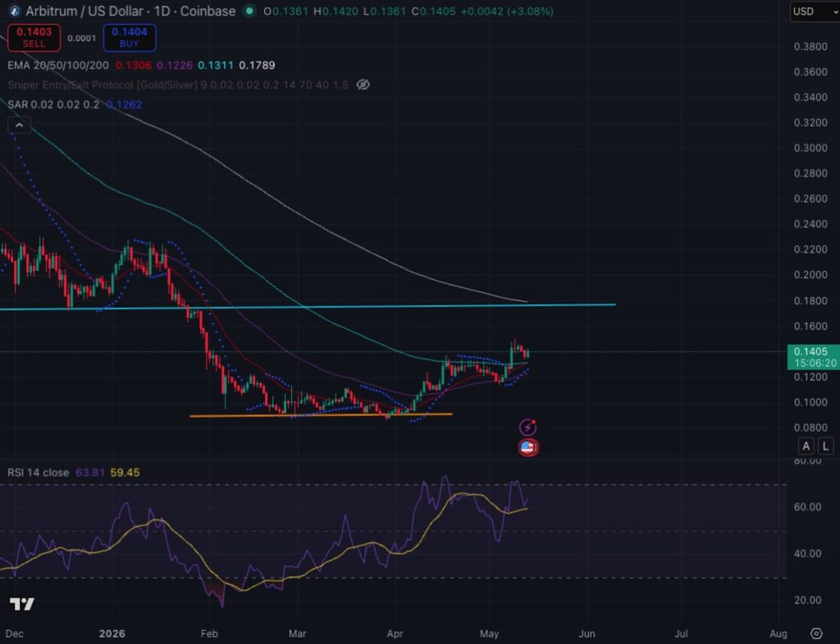Click the 0.1403 SELL button
Screen dimensions: 840x644
(x=34, y=38)
